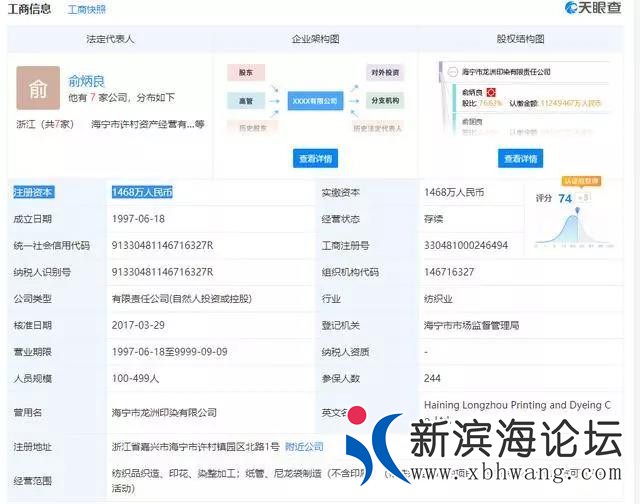This screenshot has width=640, height=504.
Task: Click the 高管 box in structure chart
Action: tap(246, 101)
